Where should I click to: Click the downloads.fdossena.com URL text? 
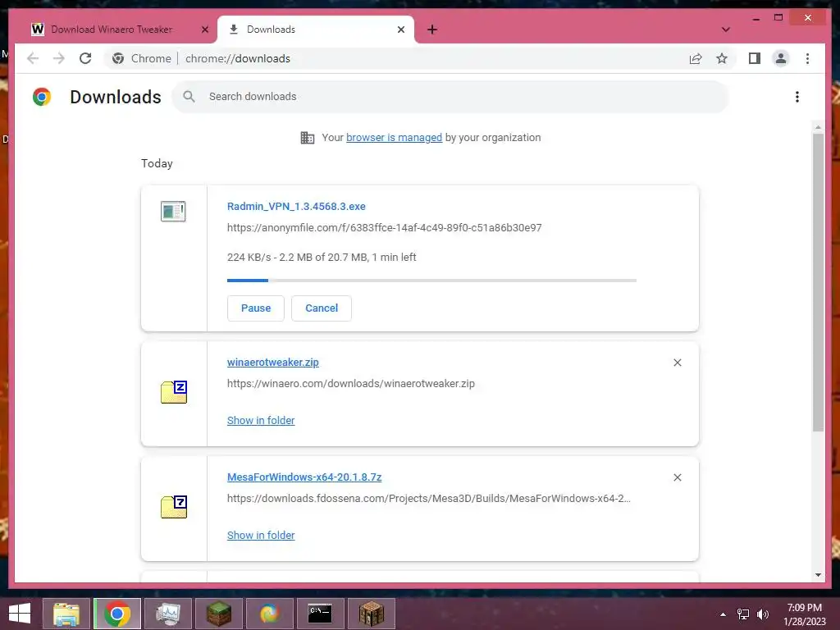(x=428, y=498)
